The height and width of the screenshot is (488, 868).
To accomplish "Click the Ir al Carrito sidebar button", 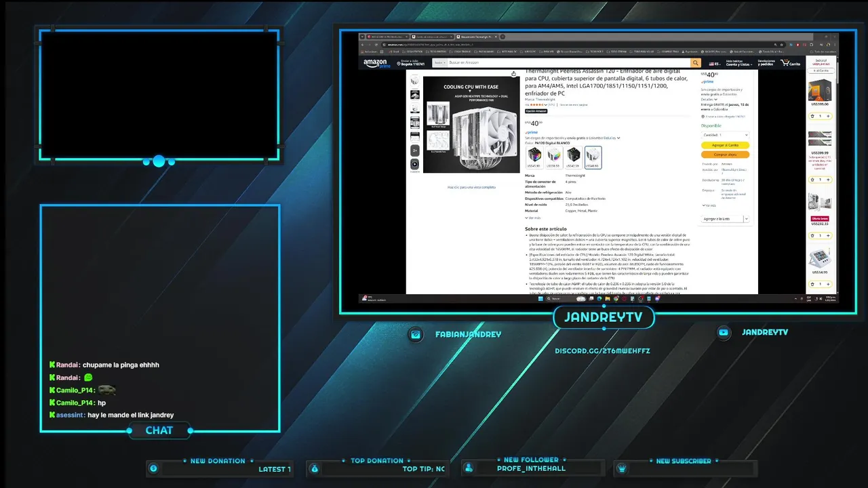I will tap(821, 70).
